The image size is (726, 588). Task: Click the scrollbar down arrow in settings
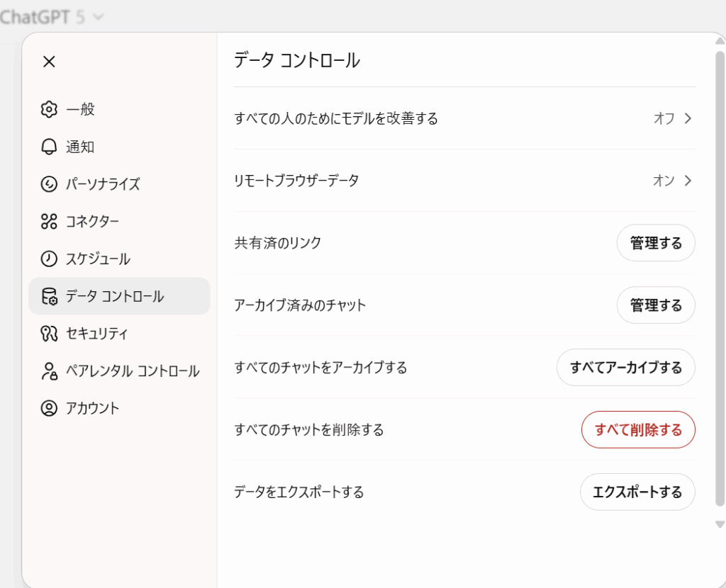720,524
